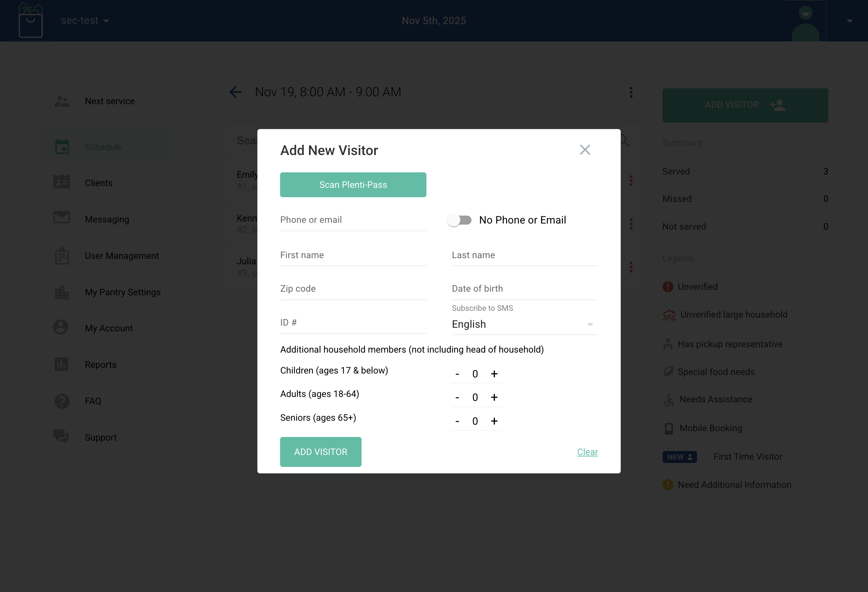Click the Reports chart icon
Screen dimensions: 868x592
pos(61,364)
